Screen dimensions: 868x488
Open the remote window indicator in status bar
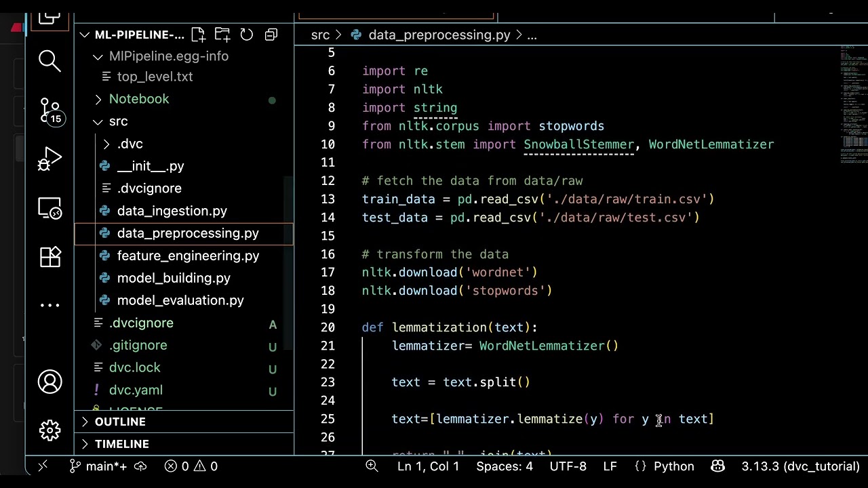[x=43, y=466]
